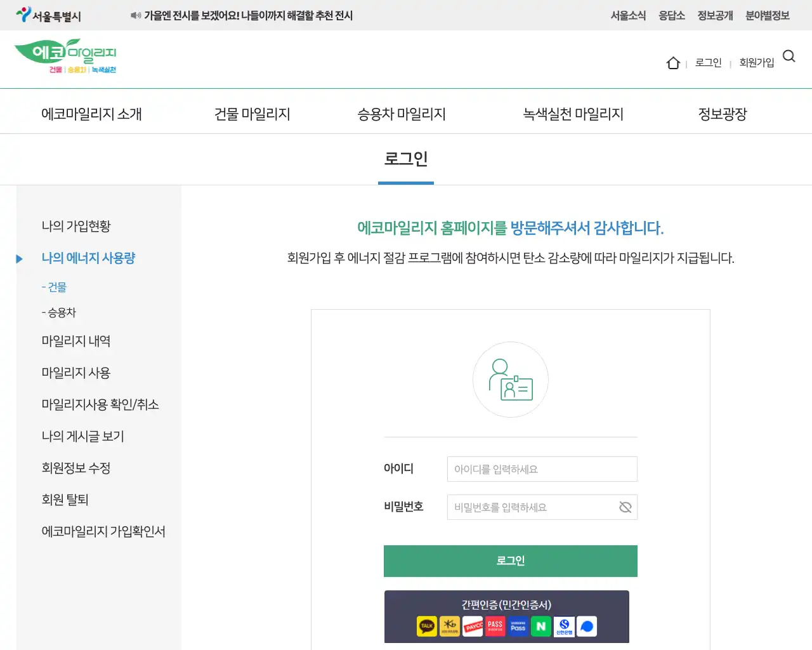The image size is (812, 650).
Task: Click the 회원가입 link
Action: coord(757,62)
